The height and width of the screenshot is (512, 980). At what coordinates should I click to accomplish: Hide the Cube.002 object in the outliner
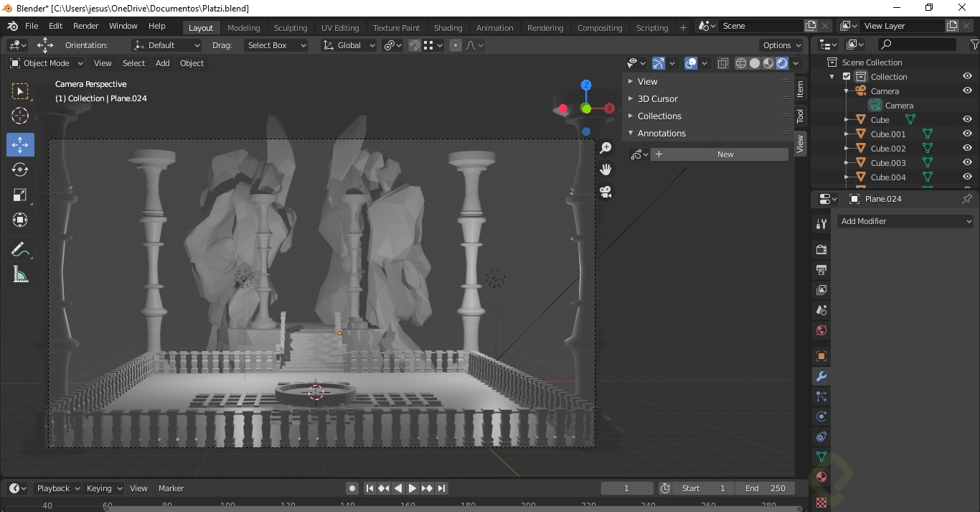tap(967, 148)
